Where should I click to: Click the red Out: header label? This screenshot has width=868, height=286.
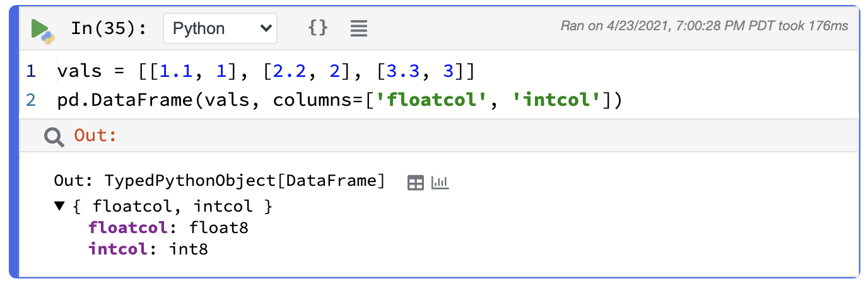pos(96,135)
